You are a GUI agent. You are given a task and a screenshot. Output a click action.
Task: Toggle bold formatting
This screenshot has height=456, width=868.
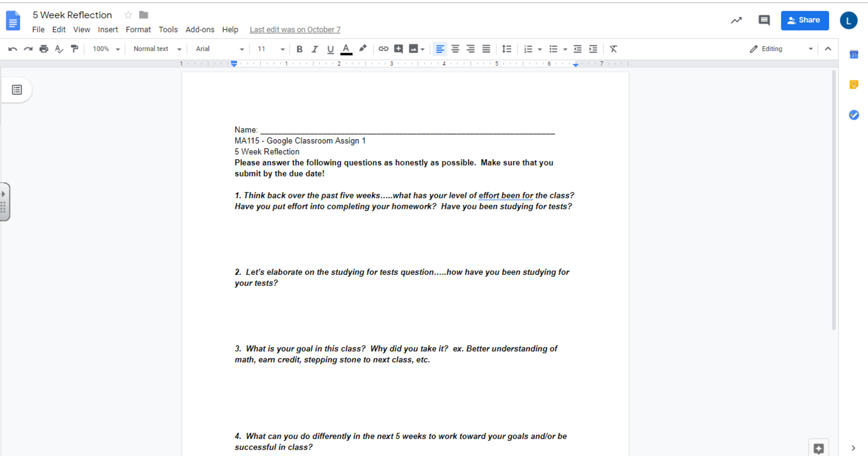click(299, 49)
